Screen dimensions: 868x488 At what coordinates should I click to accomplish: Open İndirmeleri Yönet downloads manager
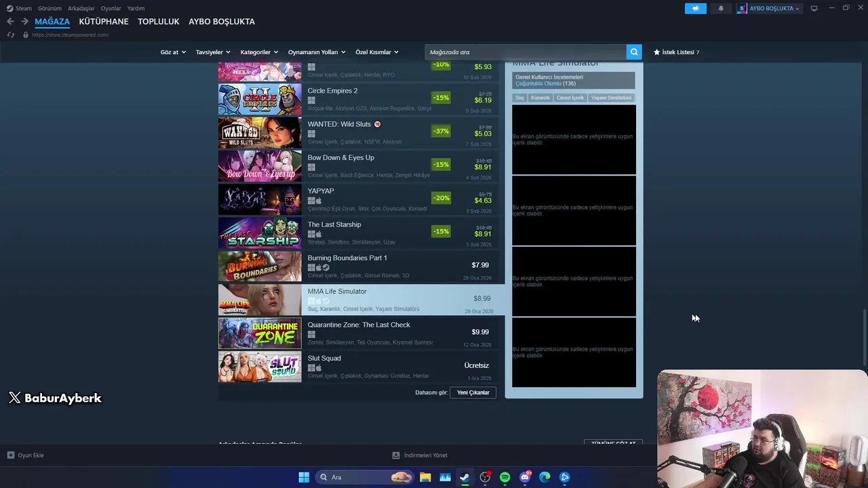(420, 455)
